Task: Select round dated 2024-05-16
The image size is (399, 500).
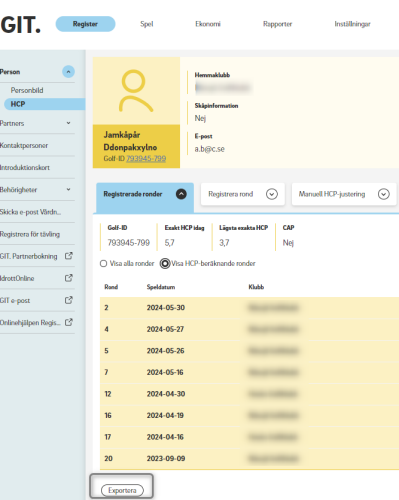Action: click(249, 372)
